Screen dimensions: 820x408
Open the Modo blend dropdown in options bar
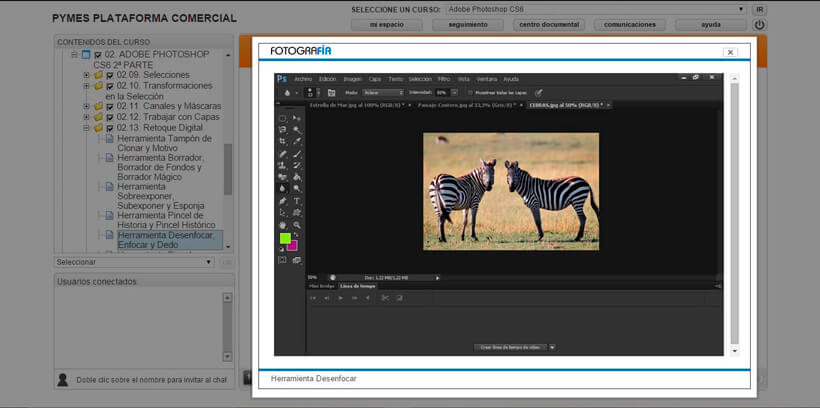(383, 93)
